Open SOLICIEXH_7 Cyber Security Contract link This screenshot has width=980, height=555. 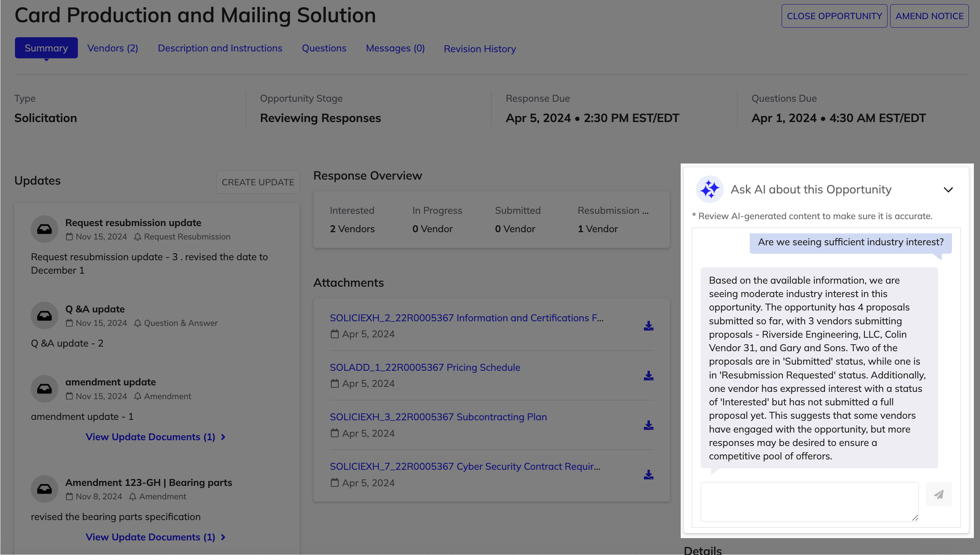(465, 466)
